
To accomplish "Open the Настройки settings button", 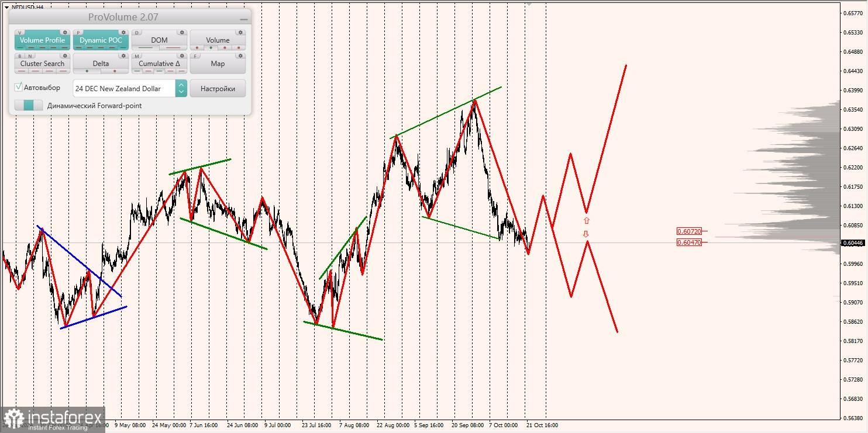I will (218, 89).
